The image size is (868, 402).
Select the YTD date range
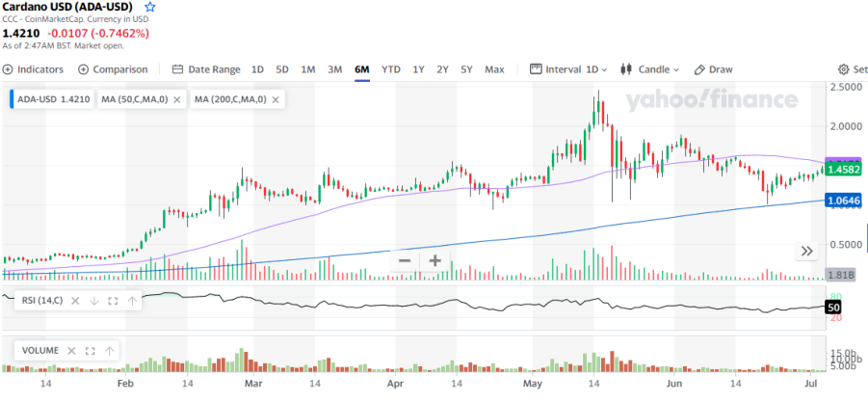point(391,69)
